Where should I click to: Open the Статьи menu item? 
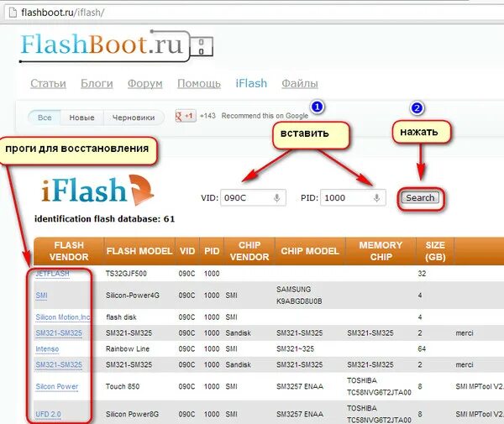coord(48,83)
